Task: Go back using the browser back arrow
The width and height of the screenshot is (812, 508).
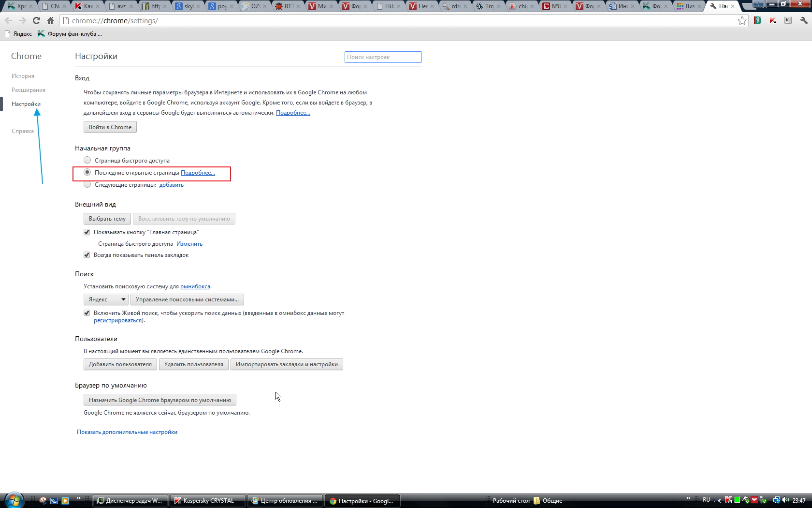Action: (8, 21)
